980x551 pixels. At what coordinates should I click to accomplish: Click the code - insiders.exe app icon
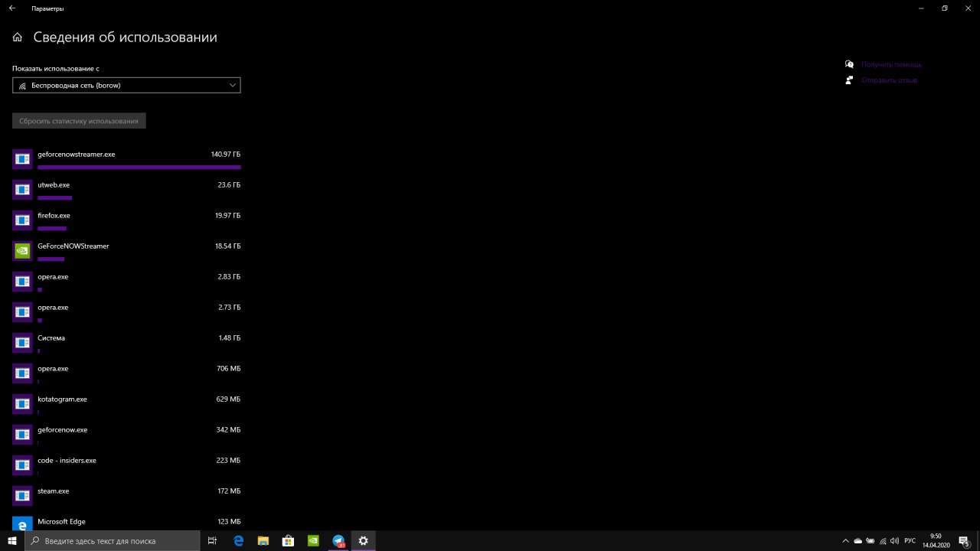(22, 465)
